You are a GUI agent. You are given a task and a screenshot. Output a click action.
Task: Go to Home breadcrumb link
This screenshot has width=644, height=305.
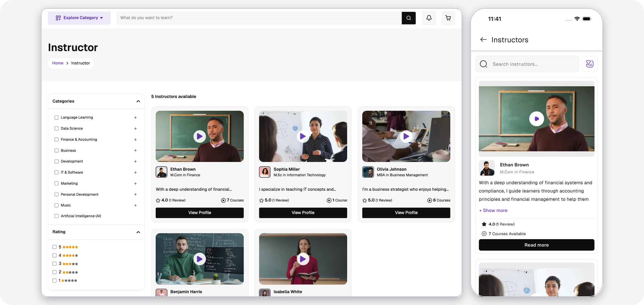(x=58, y=63)
